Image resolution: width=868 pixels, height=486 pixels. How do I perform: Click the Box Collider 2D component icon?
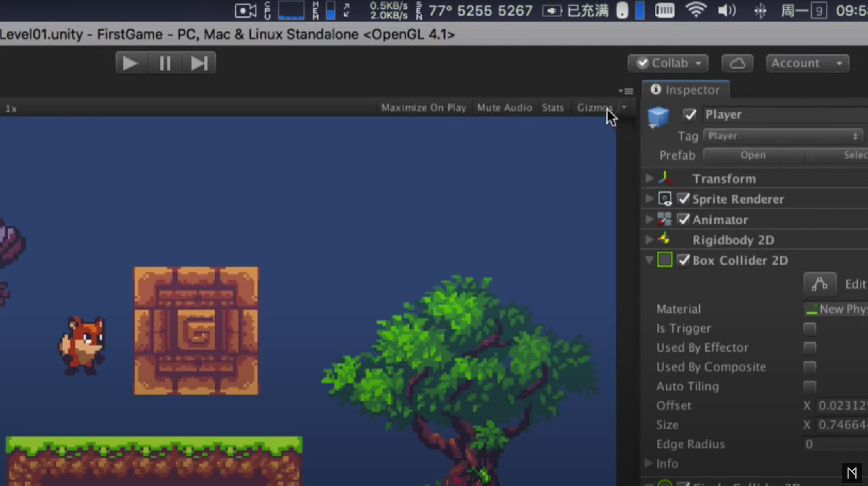pos(665,260)
